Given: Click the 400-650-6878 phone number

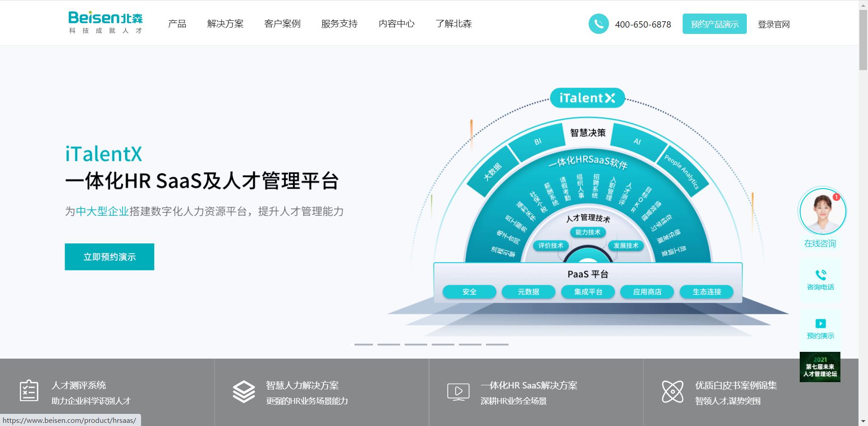Looking at the screenshot, I should 643,24.
